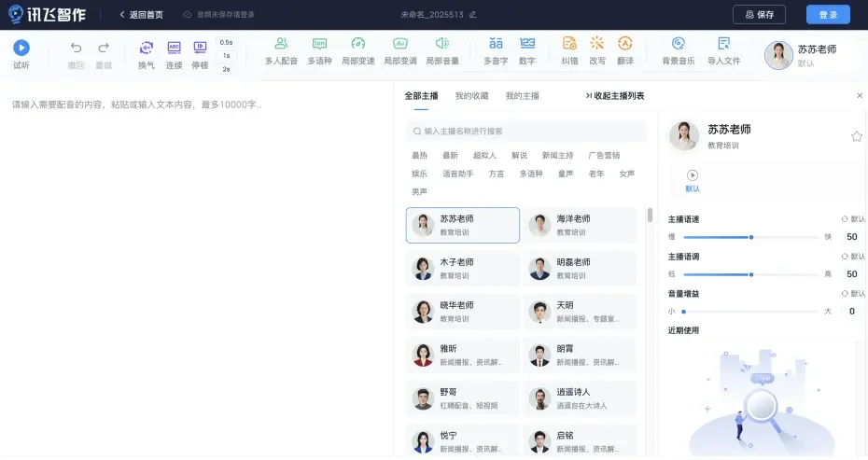Reset 主播语调 with the 默认 radio

click(x=853, y=257)
